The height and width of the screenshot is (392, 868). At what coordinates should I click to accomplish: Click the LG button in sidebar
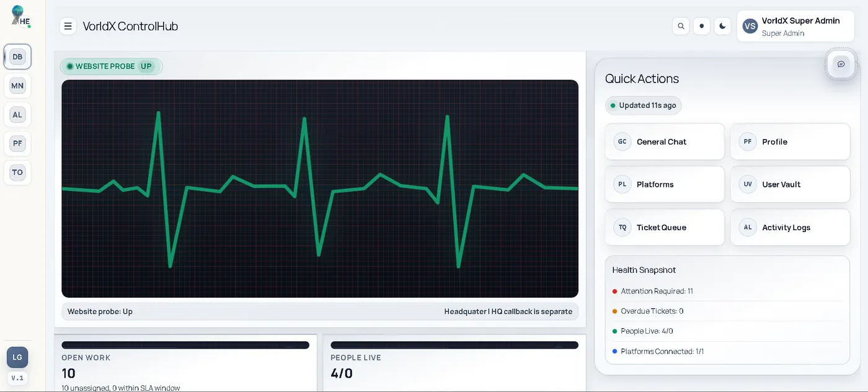(x=17, y=357)
